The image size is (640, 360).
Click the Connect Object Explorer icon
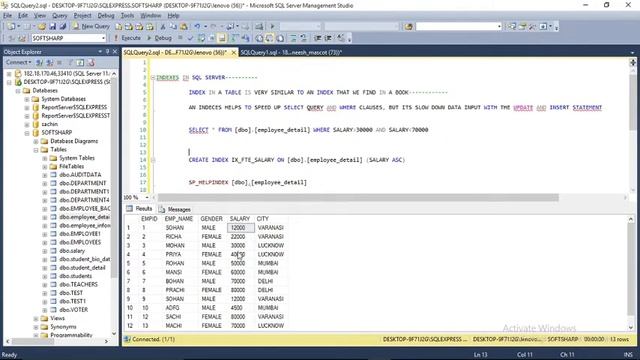(x=40, y=62)
